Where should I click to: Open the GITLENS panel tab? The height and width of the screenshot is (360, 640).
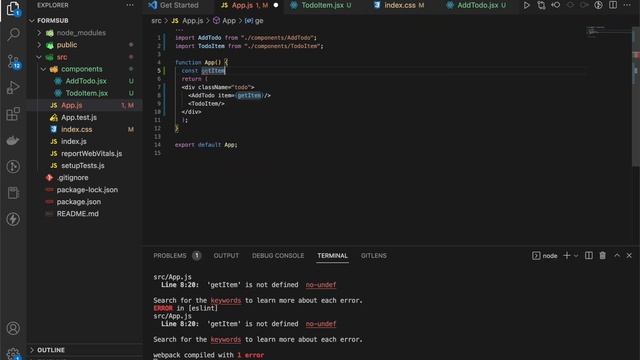373,256
